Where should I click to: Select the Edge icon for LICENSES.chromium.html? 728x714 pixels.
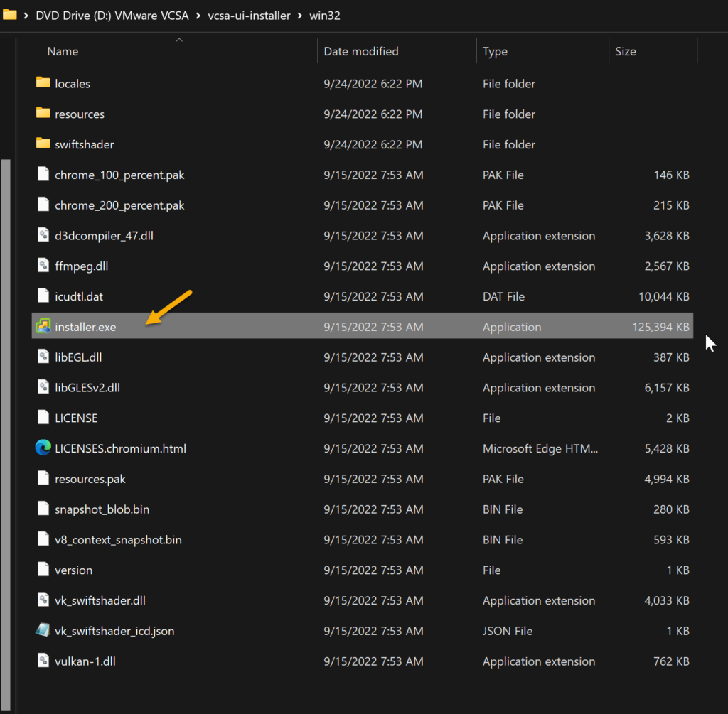(43, 448)
